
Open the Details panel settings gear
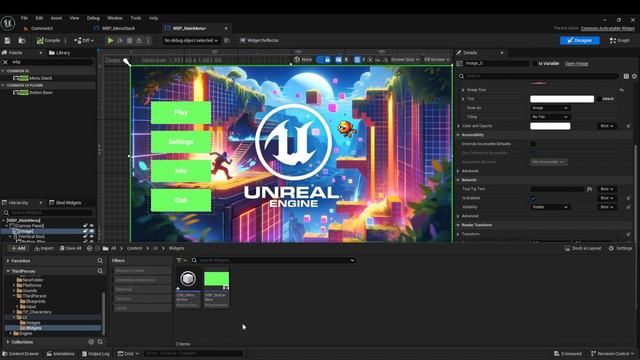pos(634,76)
